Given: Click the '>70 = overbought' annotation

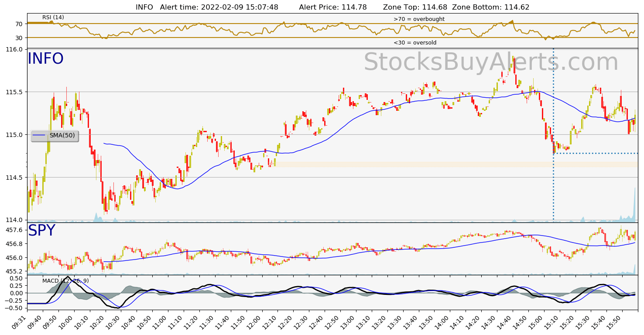Looking at the screenshot, I should tap(419, 19).
